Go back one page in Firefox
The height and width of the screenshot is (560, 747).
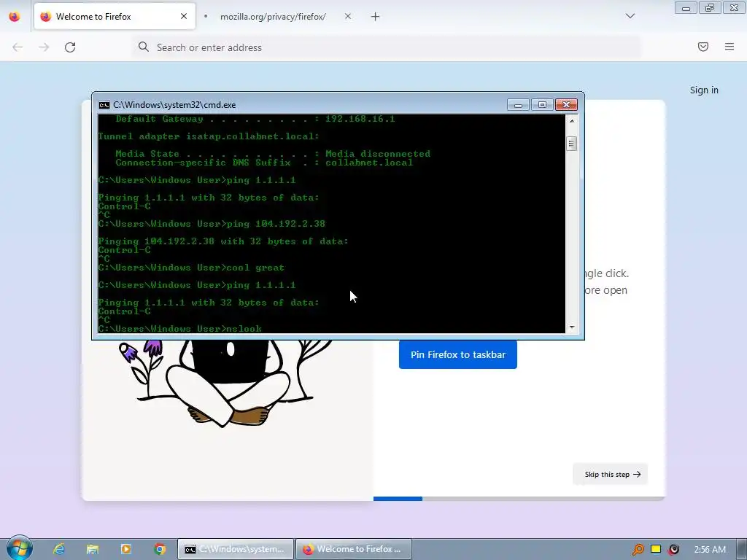tap(18, 47)
